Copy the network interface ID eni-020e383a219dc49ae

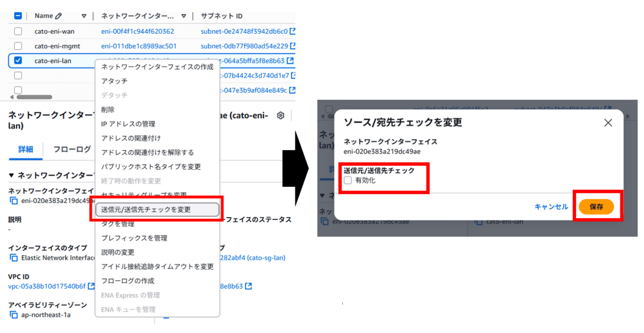point(14,201)
